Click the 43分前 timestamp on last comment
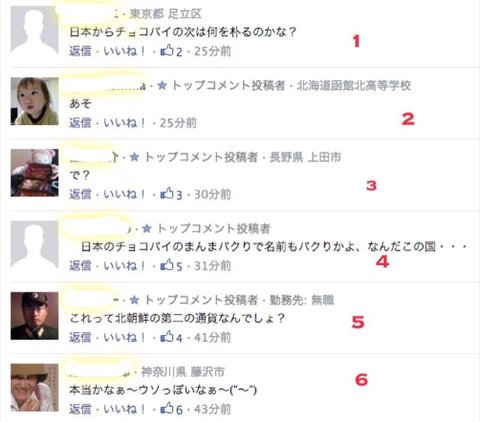This screenshot has height=422, width=480. [x=212, y=409]
